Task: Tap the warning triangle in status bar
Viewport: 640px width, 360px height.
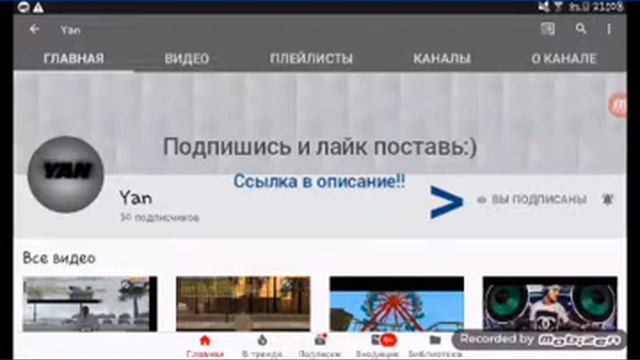Action: click(38, 7)
